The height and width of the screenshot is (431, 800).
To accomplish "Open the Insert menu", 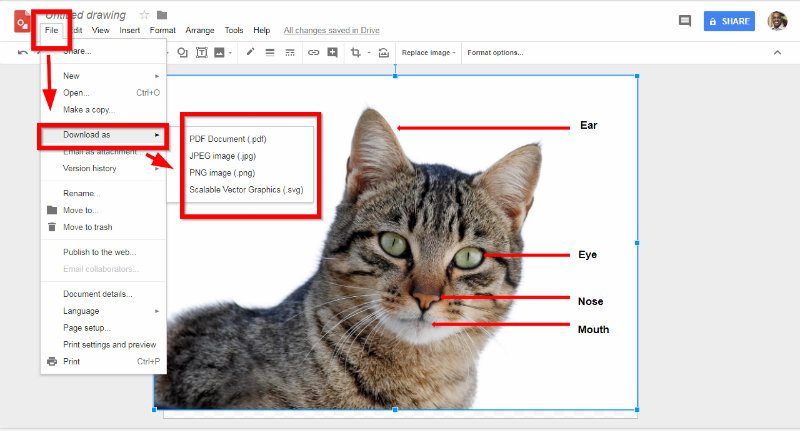I will tap(130, 30).
